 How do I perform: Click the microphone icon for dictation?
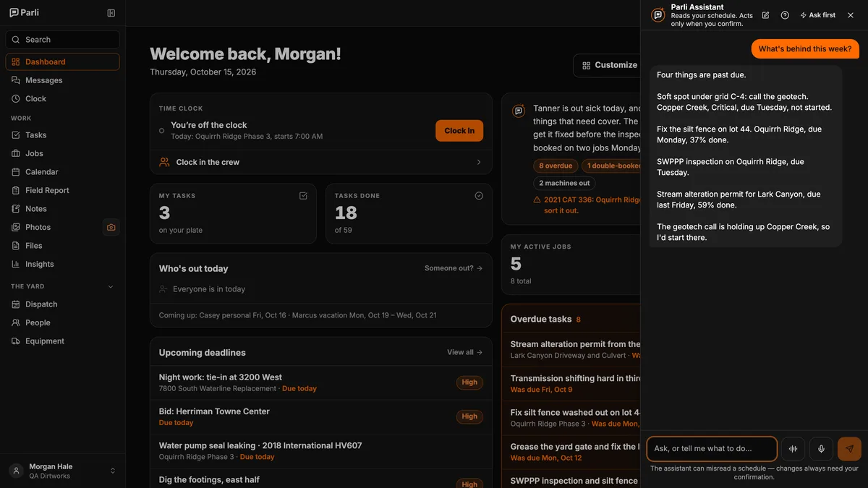coord(821,449)
